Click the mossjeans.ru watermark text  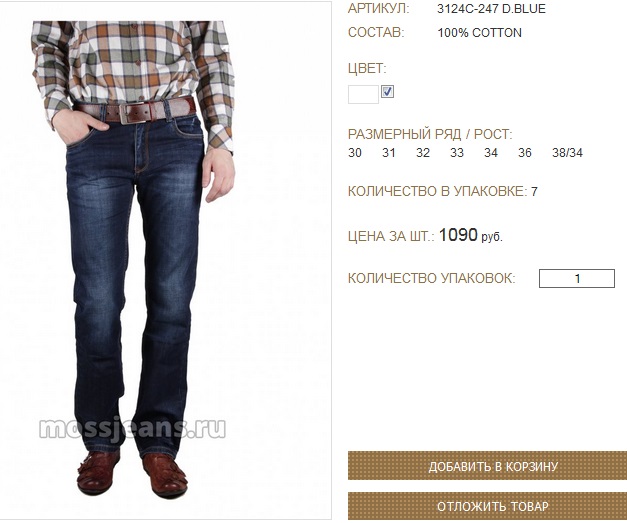pos(132,429)
